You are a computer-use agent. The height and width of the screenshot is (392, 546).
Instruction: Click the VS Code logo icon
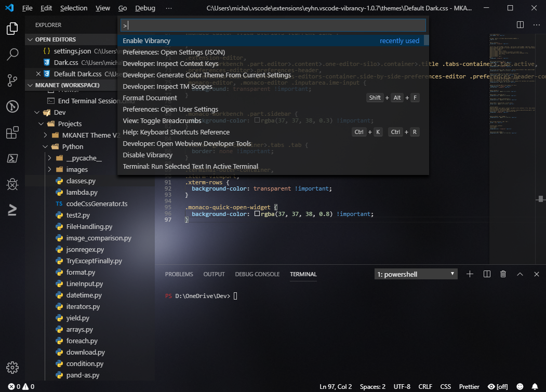pyautogui.click(x=9, y=8)
